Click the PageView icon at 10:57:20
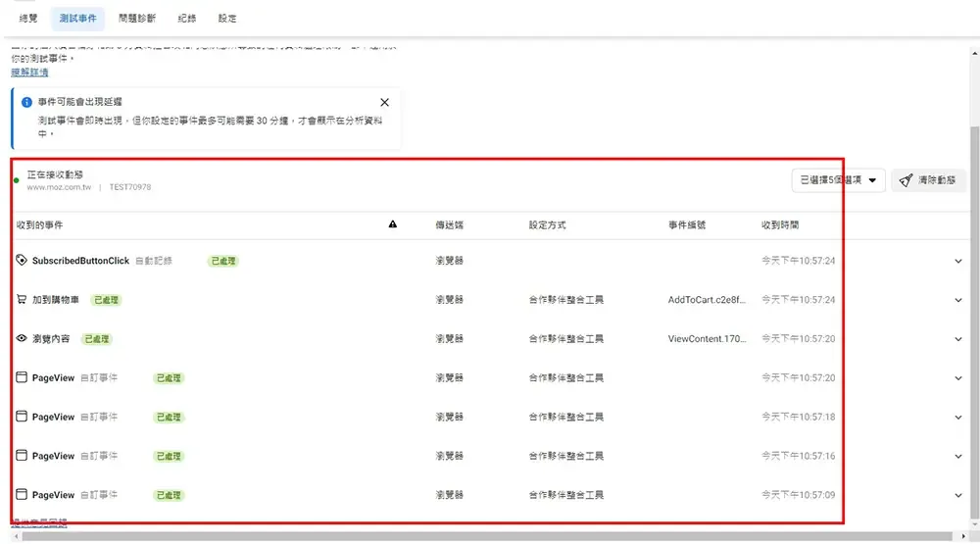The width and height of the screenshot is (980, 544). coord(22,377)
